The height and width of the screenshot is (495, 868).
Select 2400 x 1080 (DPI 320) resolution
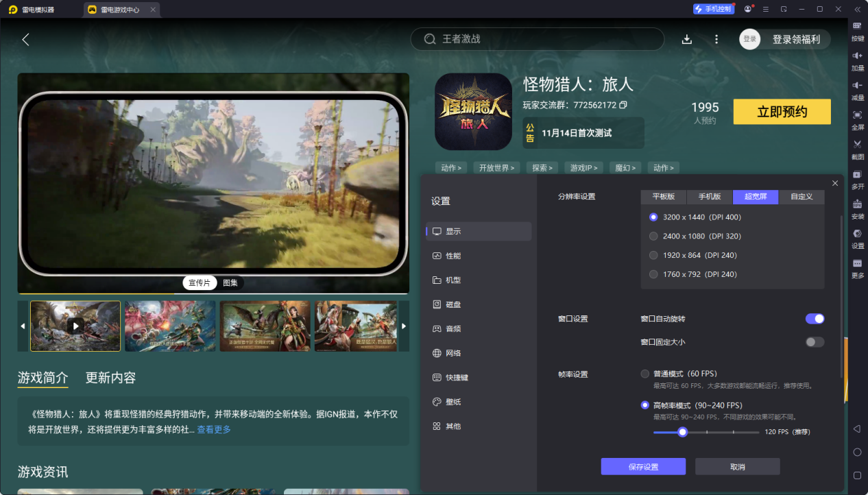[653, 237]
